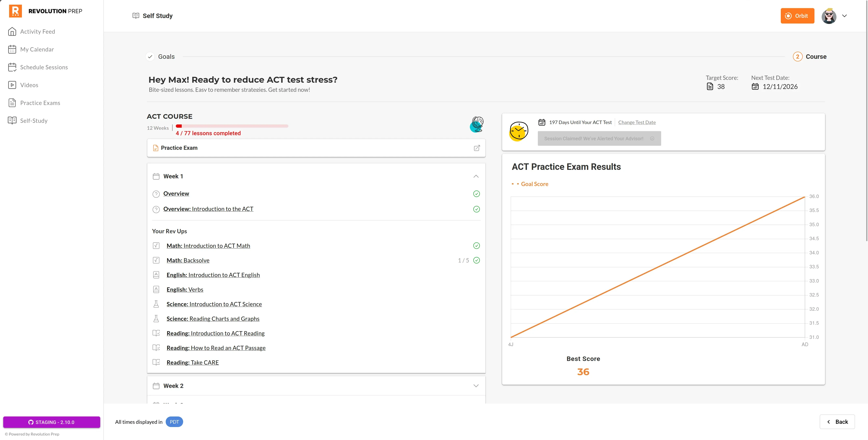This screenshot has height=440, width=868.
Task: Click the Week 1 calendar icon
Action: coord(156,176)
